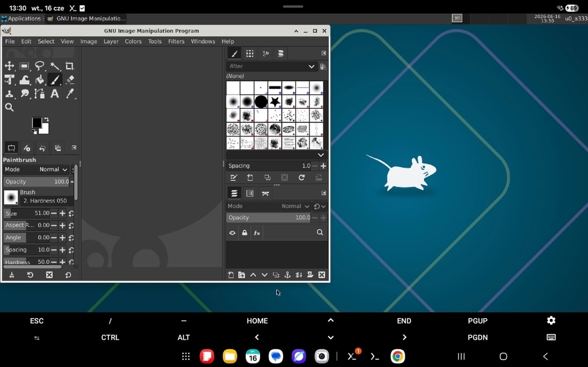This screenshot has height=367, width=588.
Task: Open the brushes dock configure tab menu
Action: (x=323, y=54)
